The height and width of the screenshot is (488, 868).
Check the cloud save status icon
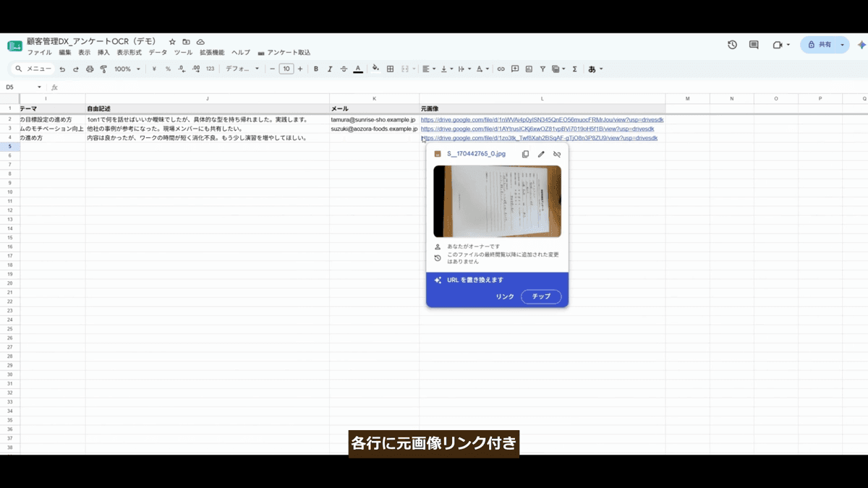coord(200,42)
